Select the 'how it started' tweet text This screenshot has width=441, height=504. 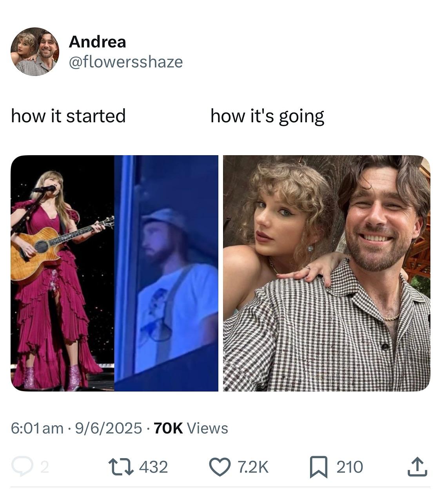pyautogui.click(x=68, y=116)
